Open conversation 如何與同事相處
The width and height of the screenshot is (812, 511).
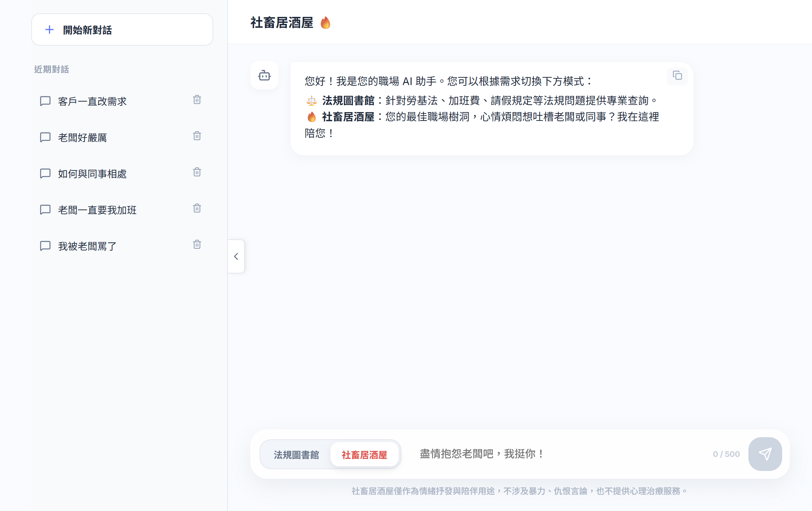(x=92, y=174)
